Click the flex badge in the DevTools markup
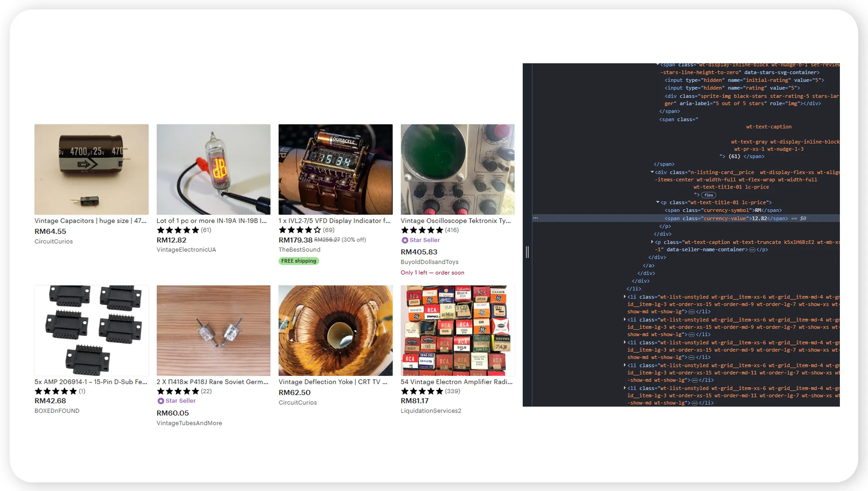Screen dimensions: 868x491 click(x=708, y=195)
